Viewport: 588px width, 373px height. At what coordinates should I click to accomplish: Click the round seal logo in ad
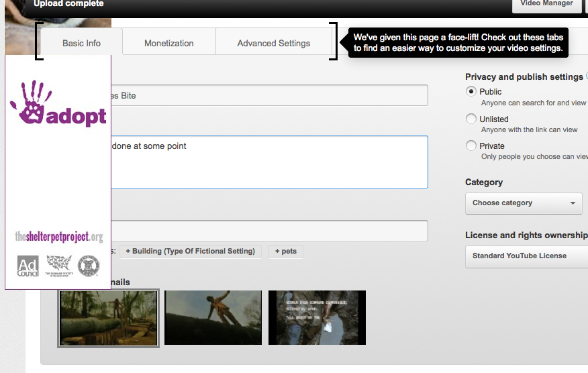point(89,266)
